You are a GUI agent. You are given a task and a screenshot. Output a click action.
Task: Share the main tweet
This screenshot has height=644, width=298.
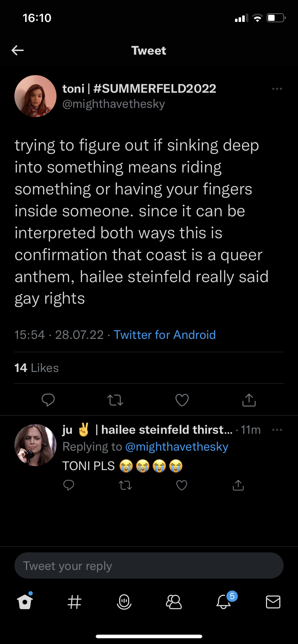[249, 400]
